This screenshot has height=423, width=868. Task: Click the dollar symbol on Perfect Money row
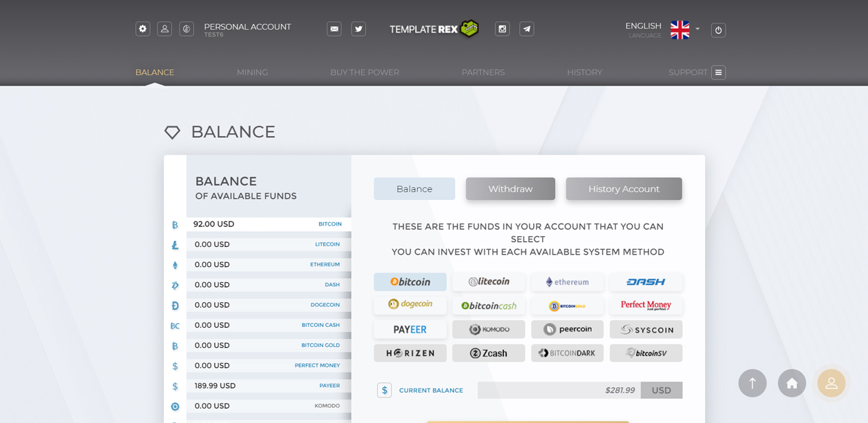(175, 366)
